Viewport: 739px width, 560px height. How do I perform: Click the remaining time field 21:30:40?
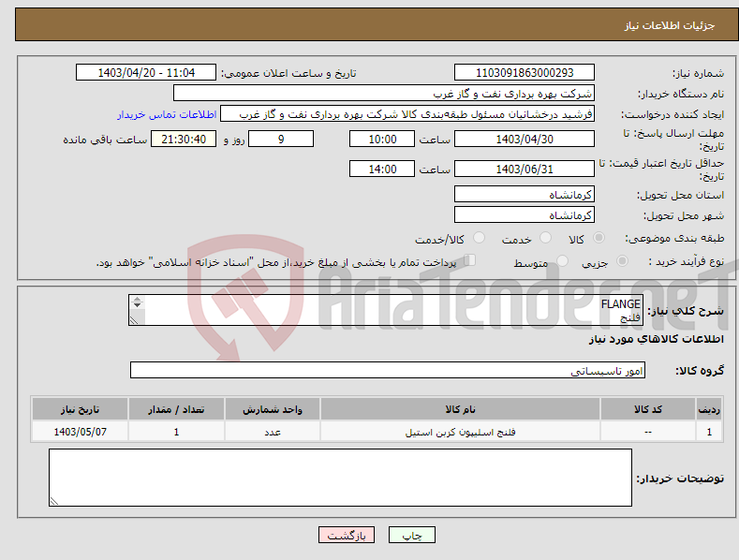coord(184,139)
